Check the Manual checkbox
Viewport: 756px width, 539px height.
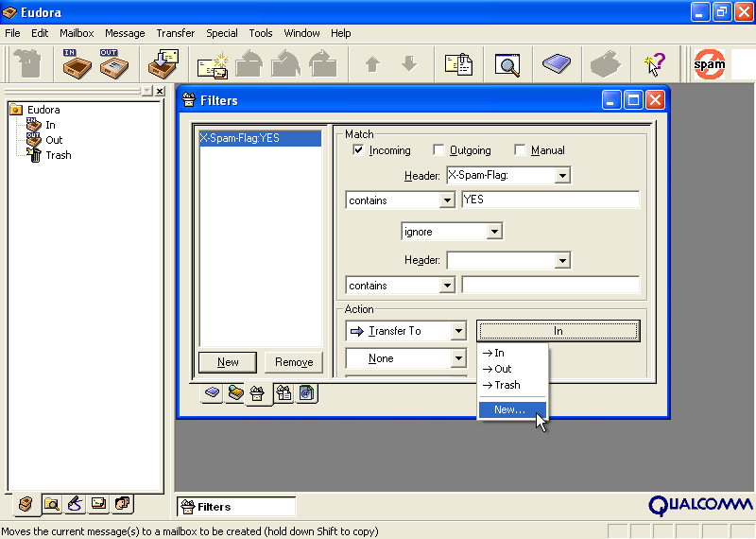tap(520, 150)
